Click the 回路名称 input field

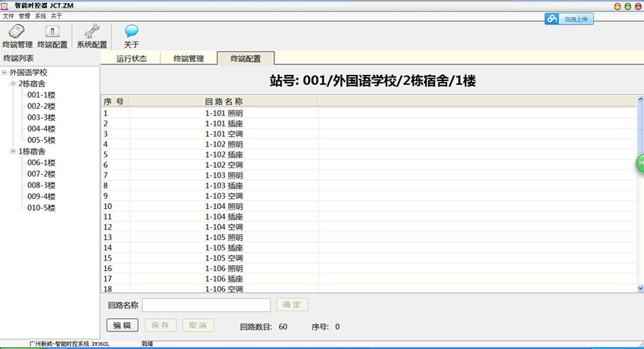tap(206, 305)
